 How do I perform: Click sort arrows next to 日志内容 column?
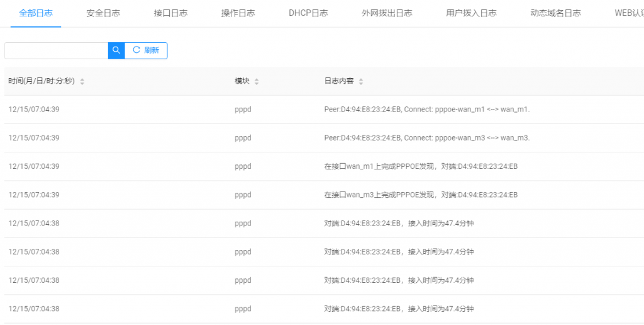point(361,81)
